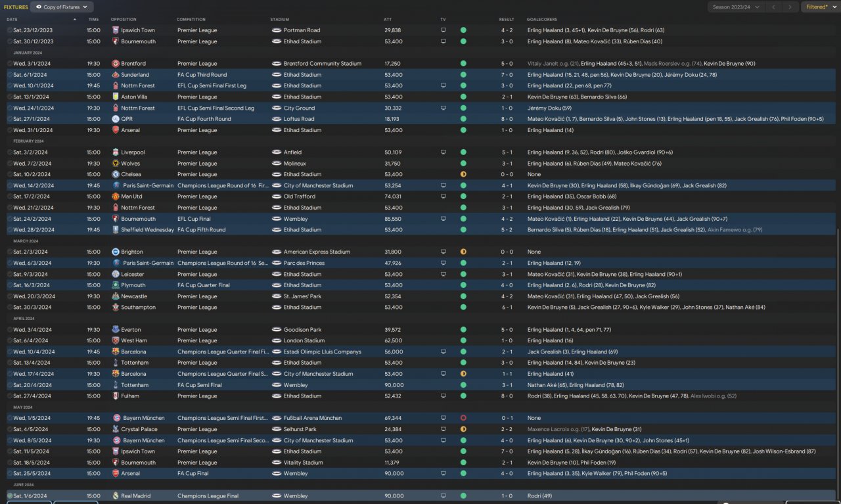Click the Ipswich Town badge on 23/12/2023

[x=116, y=30]
